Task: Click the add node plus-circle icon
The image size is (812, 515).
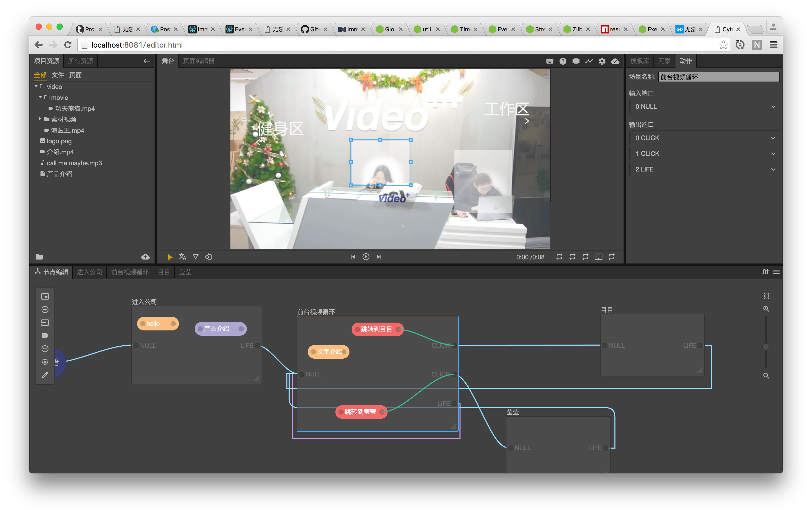Action: 45,310
